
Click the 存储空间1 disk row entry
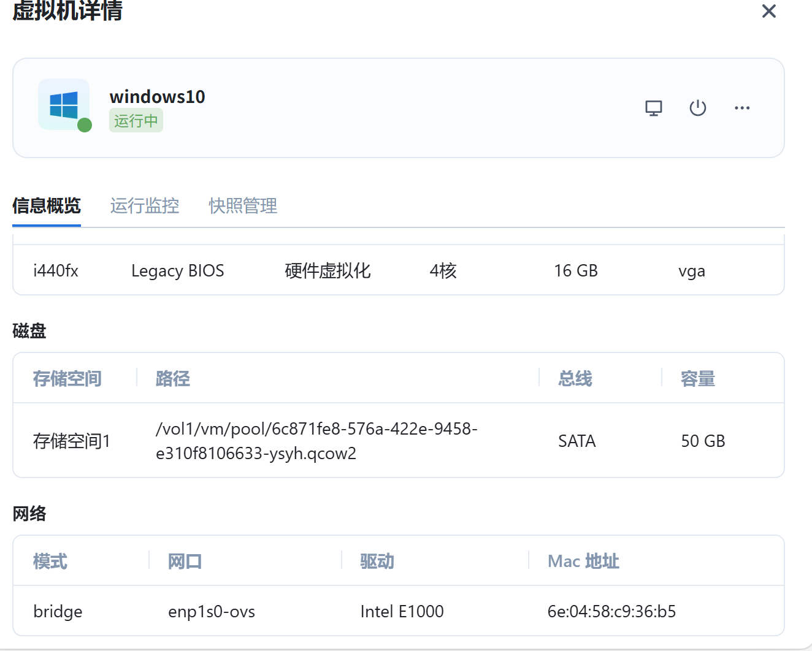(72, 441)
